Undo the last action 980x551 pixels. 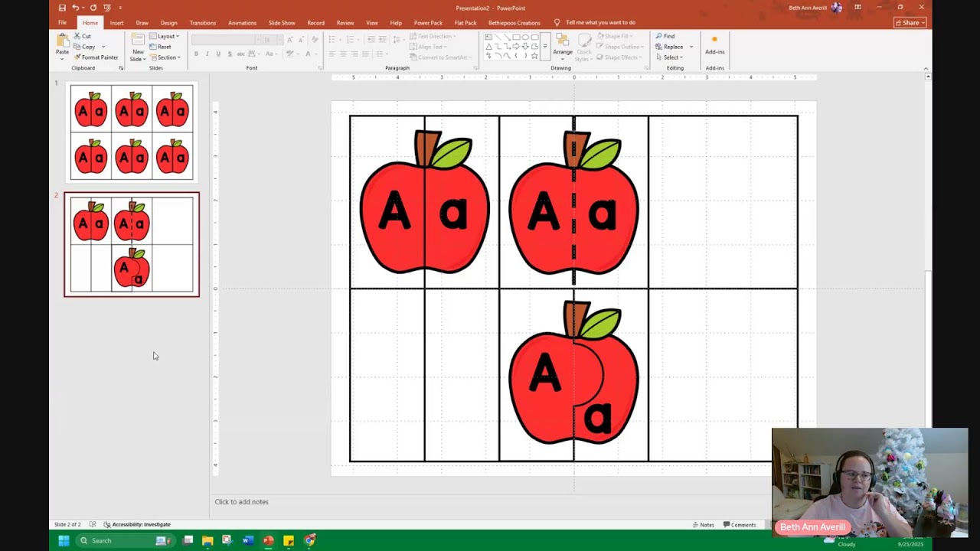(75, 8)
